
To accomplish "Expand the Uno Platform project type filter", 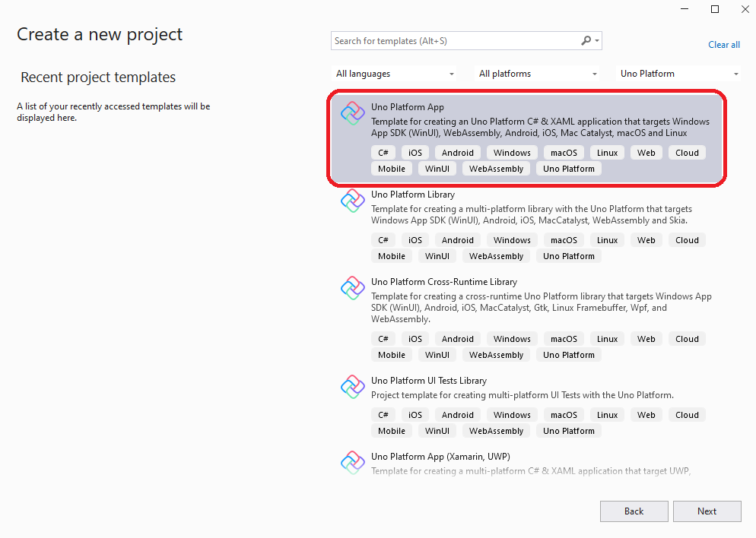I will click(679, 74).
